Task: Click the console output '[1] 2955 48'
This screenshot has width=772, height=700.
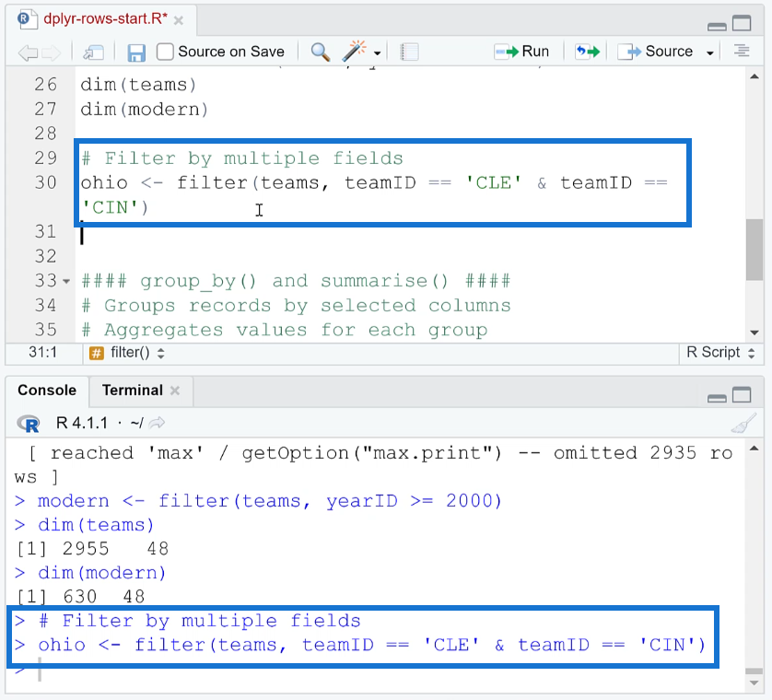Action: click(92, 549)
